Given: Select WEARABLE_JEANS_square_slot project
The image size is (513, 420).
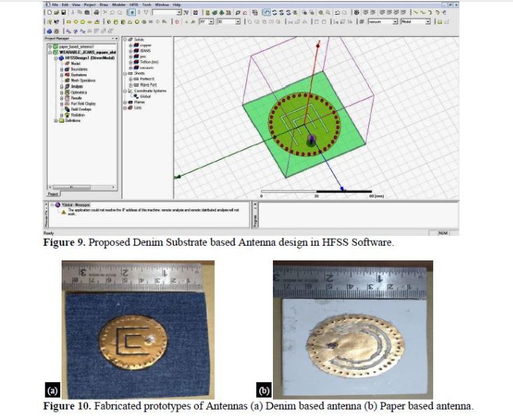Looking at the screenshot, I should 87,52.
